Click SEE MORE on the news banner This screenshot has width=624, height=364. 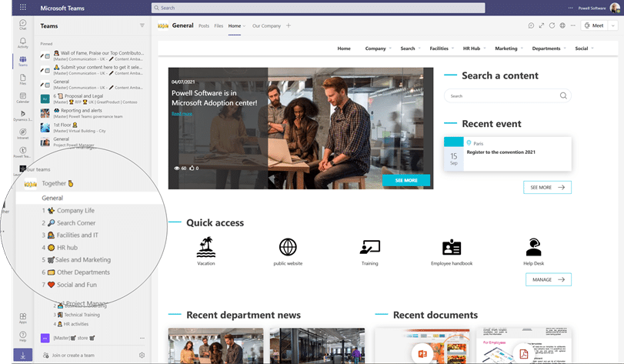(406, 180)
